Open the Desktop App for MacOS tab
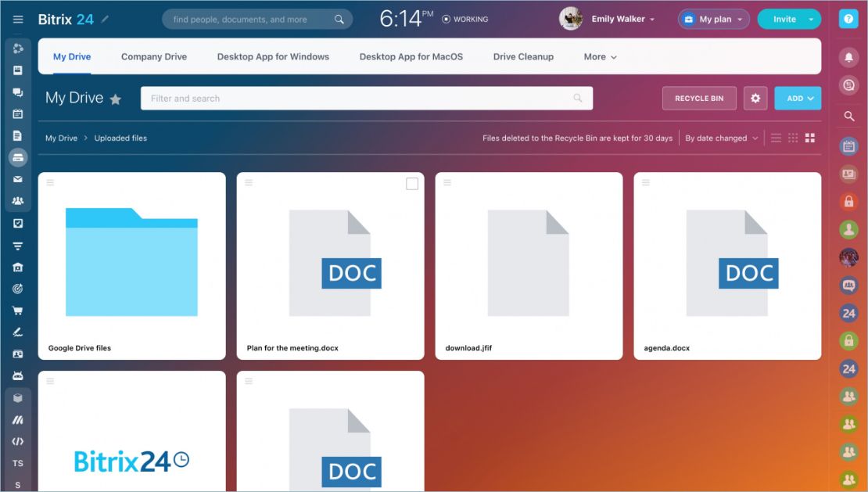The height and width of the screenshot is (492, 868). point(411,56)
